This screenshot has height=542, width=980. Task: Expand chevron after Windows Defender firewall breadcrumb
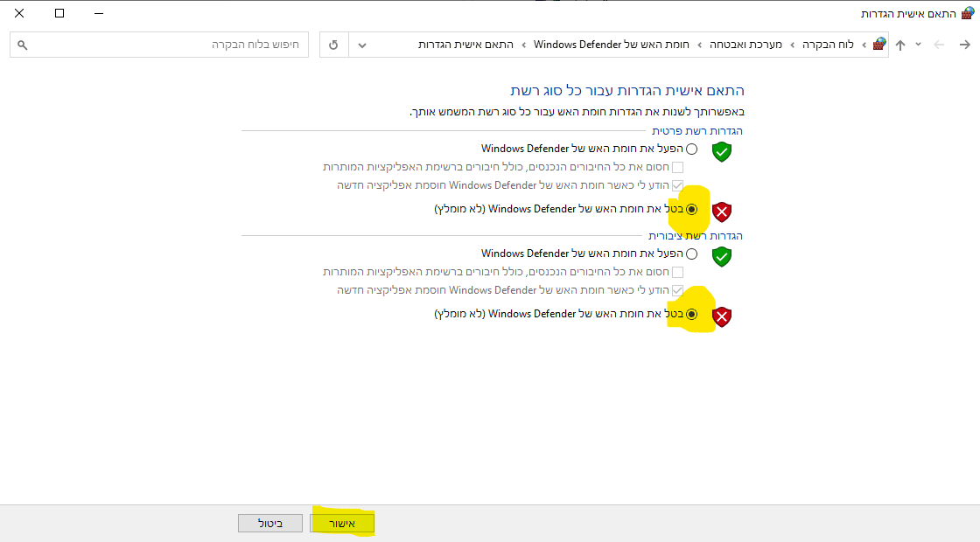click(x=523, y=45)
